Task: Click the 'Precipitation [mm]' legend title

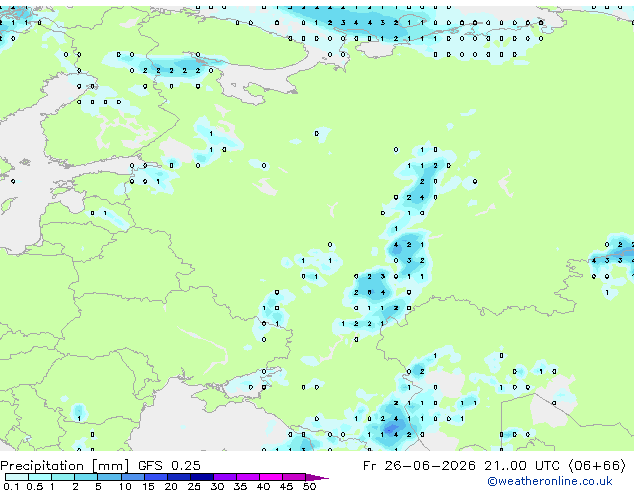Action: point(65,466)
